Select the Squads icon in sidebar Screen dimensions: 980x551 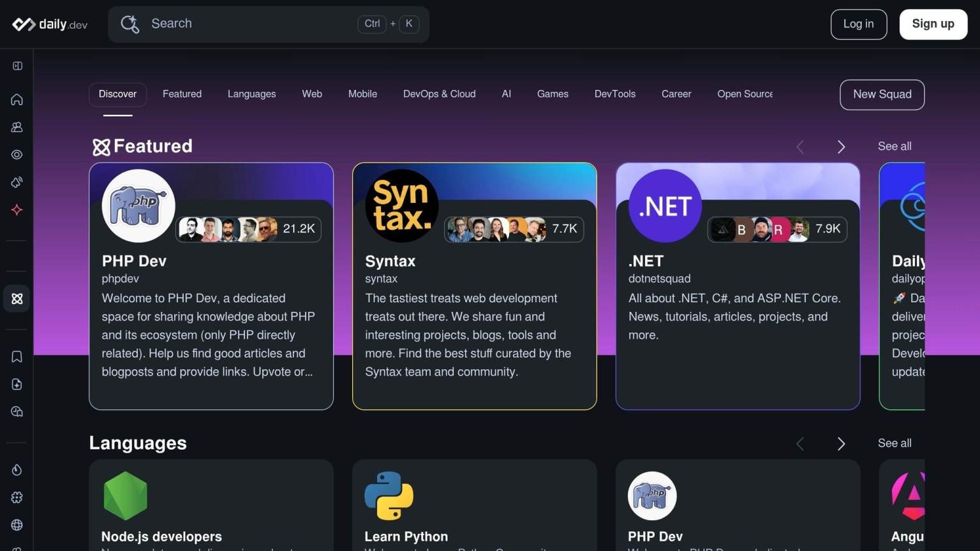click(x=17, y=298)
